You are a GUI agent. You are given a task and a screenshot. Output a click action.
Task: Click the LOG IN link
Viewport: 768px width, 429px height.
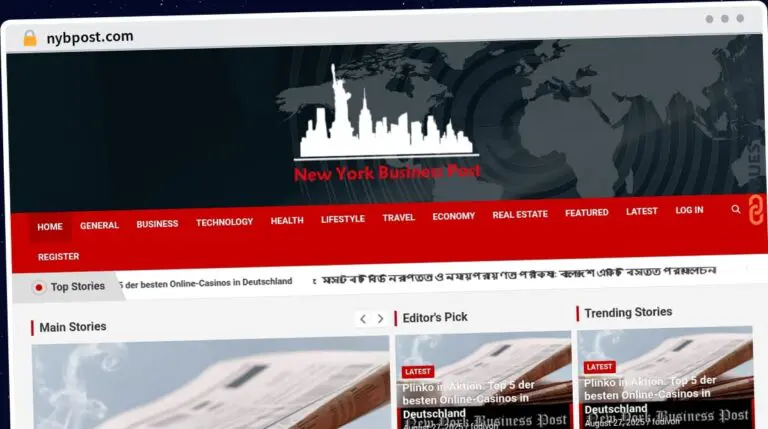tap(689, 210)
